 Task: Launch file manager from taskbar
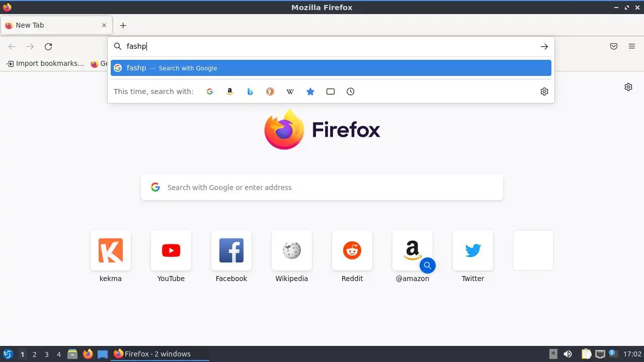72,354
